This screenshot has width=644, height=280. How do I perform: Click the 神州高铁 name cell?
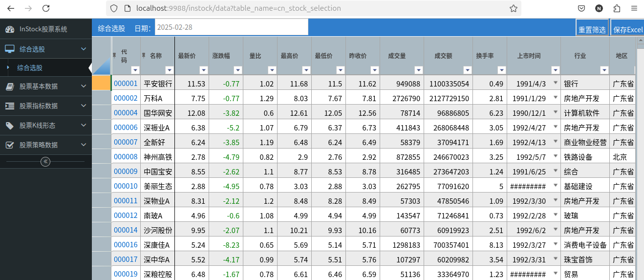pos(158,157)
